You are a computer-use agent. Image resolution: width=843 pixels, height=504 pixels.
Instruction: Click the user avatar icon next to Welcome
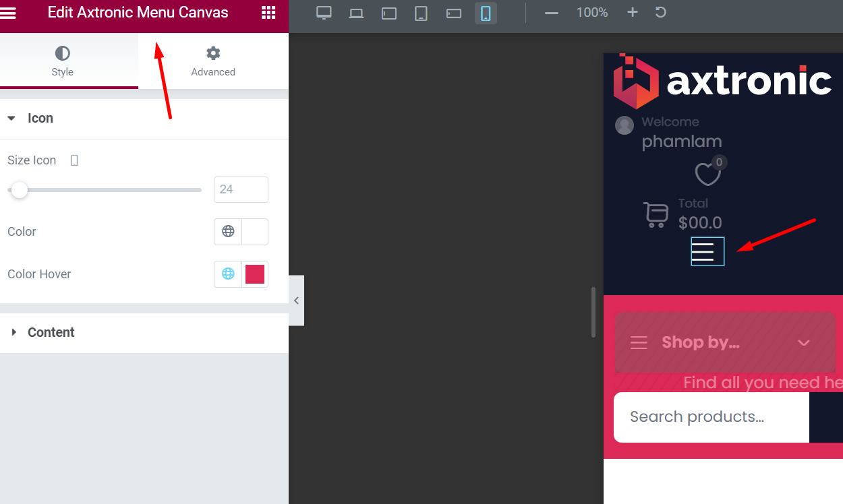[624, 125]
